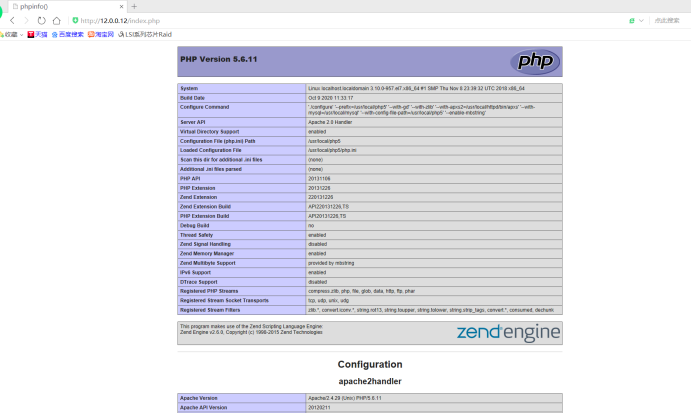Open the LSI系列芯片Raid bookmark
Screen dimensions: 691x414
(145, 34)
